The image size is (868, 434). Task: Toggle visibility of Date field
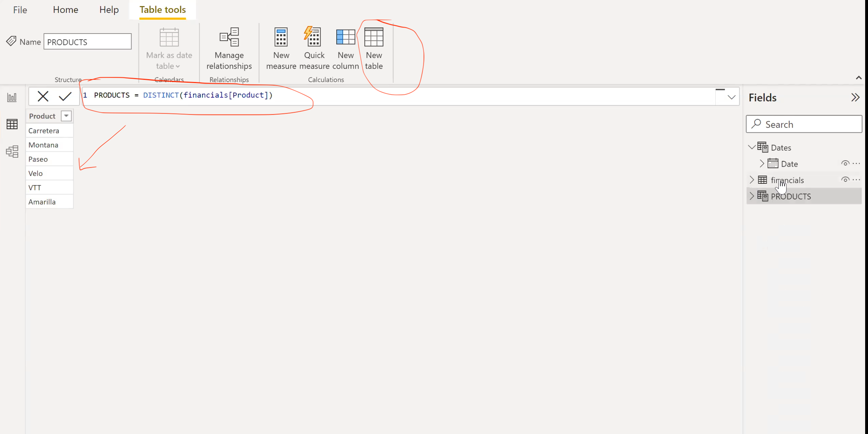[x=844, y=163]
